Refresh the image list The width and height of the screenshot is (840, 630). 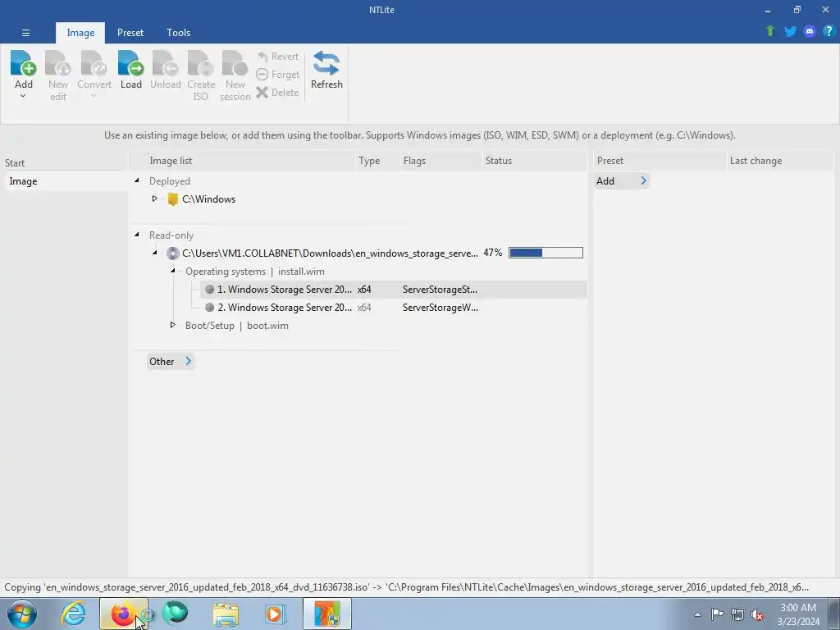[326, 70]
